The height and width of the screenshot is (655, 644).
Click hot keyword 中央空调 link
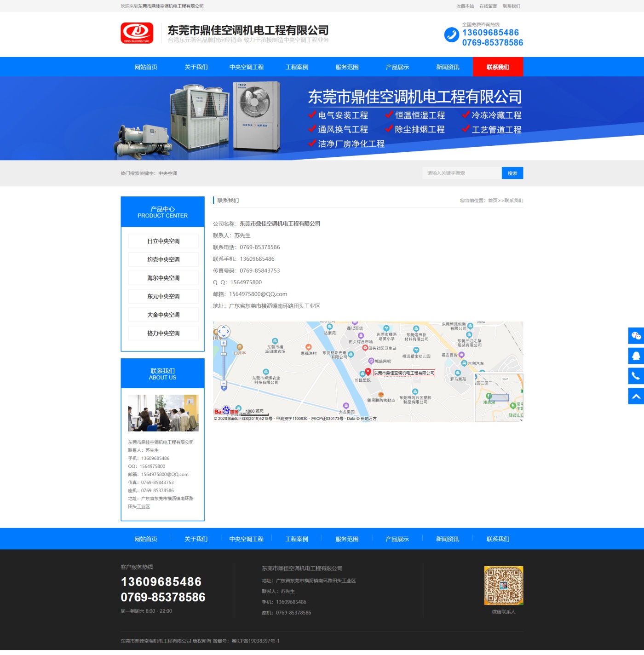167,173
